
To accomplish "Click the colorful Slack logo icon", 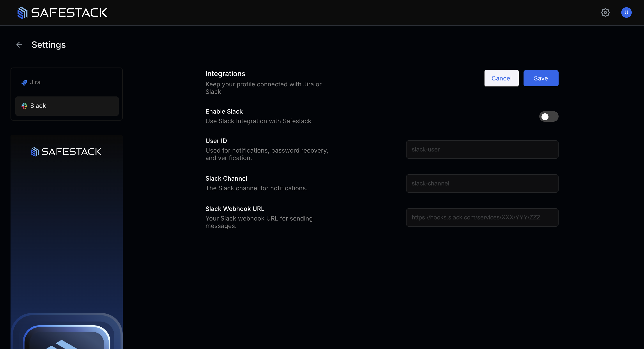I will pos(24,106).
